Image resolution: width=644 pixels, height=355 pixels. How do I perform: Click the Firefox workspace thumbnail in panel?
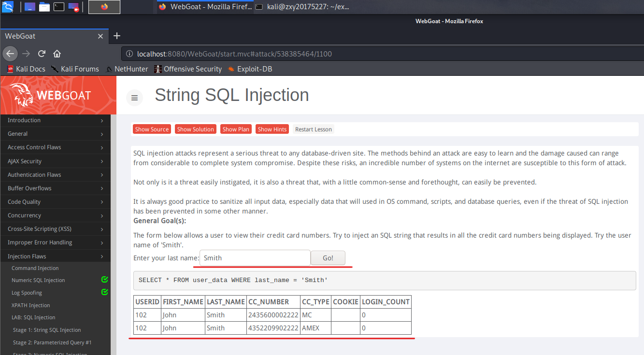[x=104, y=7]
